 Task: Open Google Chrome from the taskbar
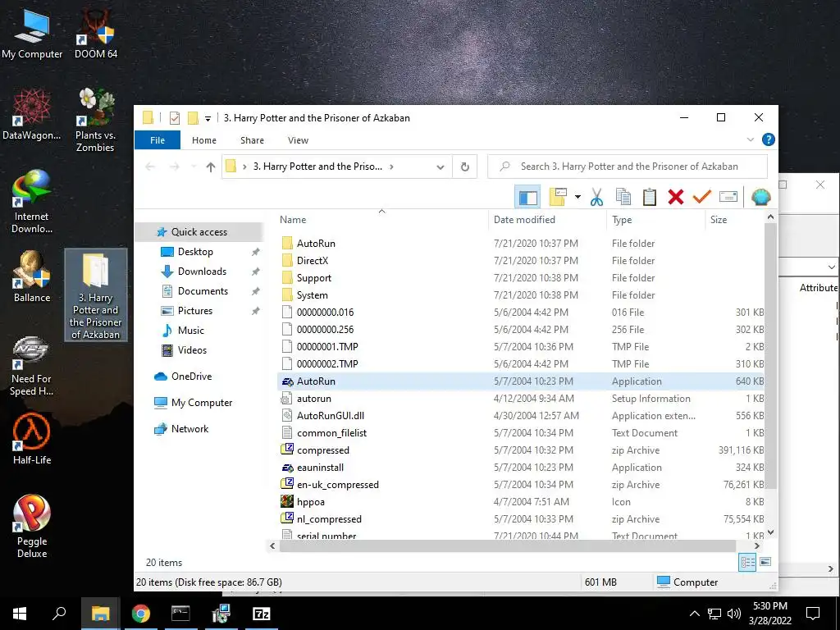click(141, 614)
